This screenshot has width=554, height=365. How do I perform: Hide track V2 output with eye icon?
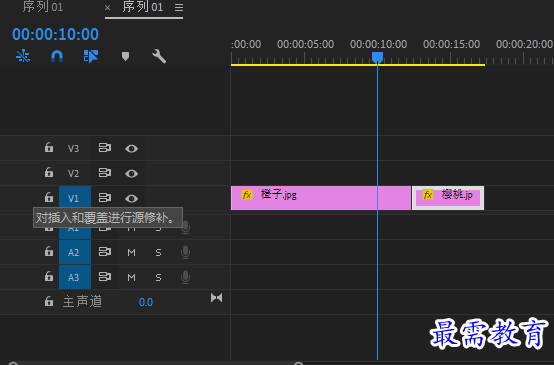131,174
